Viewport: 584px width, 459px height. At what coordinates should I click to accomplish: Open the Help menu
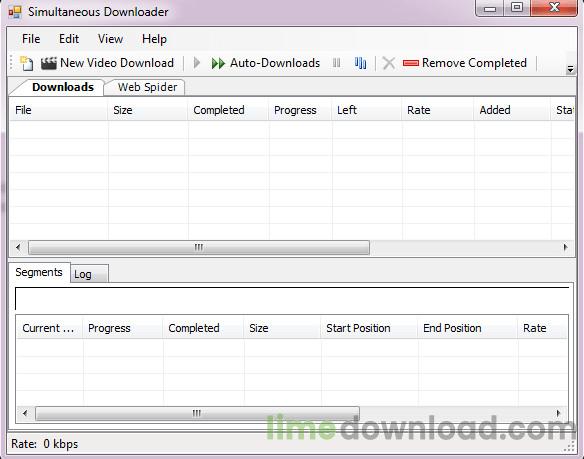(x=154, y=39)
